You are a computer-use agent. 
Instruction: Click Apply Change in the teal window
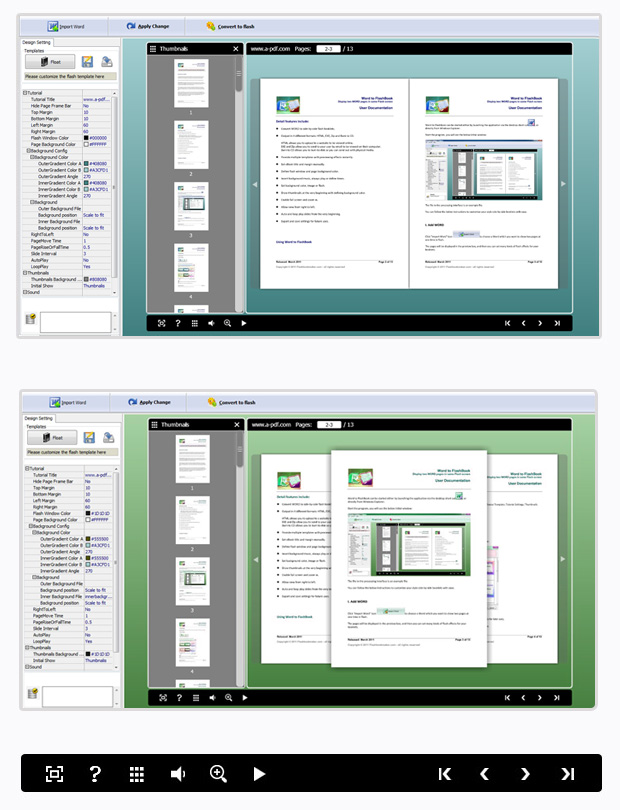coord(148,26)
